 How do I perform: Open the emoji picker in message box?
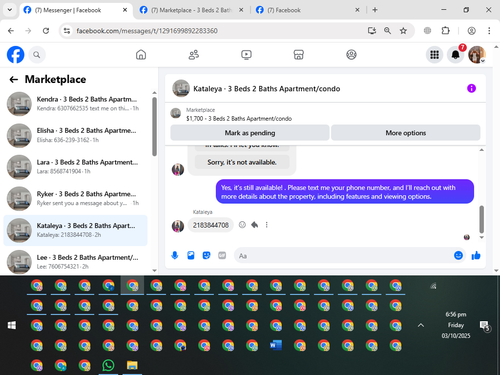pos(458,255)
